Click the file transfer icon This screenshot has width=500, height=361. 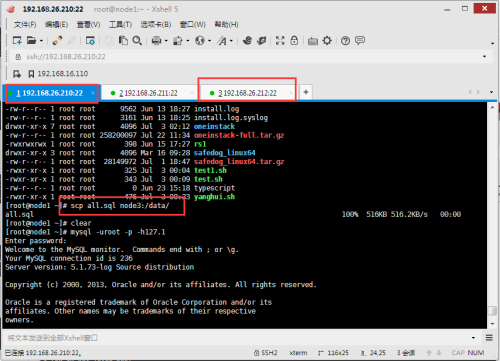point(178,41)
